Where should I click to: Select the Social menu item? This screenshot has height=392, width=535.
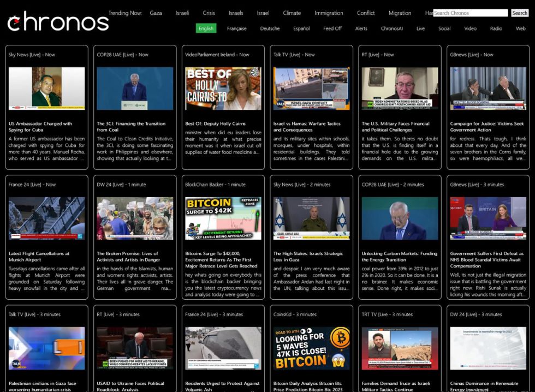click(444, 28)
